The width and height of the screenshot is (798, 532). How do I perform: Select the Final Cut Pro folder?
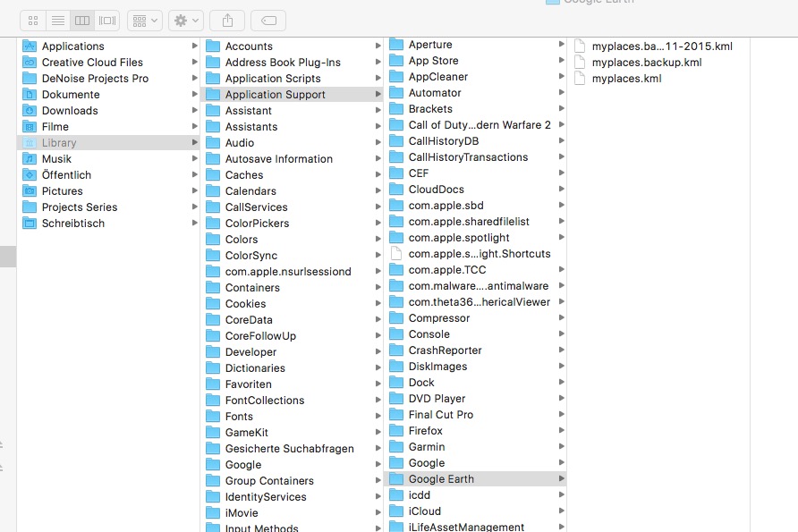tap(440, 415)
